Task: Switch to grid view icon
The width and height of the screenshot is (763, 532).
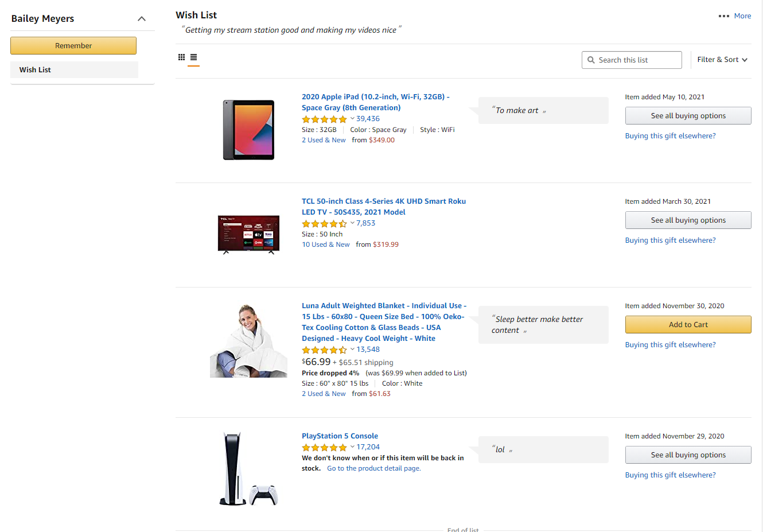Action: [x=181, y=57]
